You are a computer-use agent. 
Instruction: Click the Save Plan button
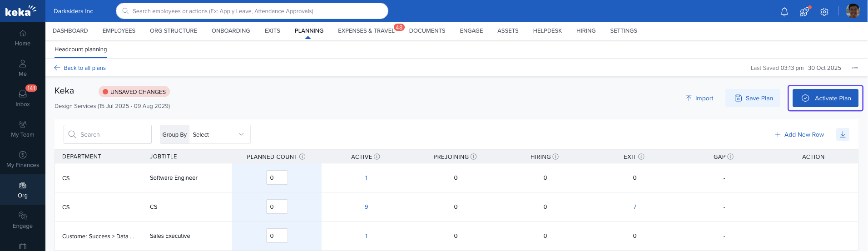pos(753,98)
